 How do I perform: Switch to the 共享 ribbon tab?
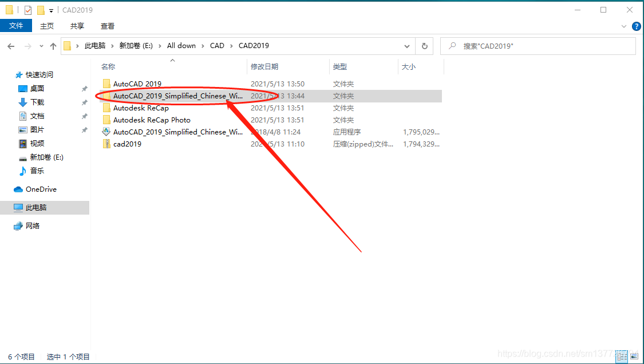click(77, 26)
